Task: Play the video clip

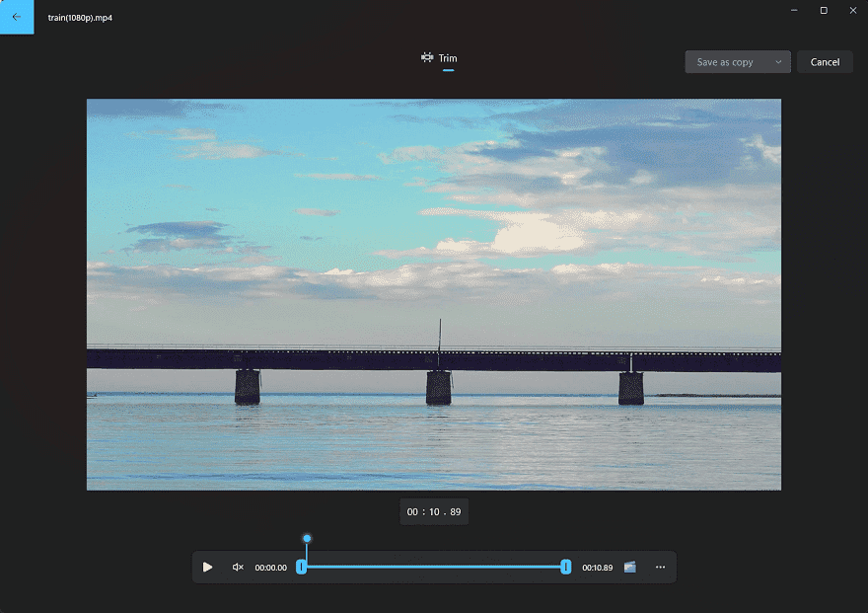Action: 207,567
